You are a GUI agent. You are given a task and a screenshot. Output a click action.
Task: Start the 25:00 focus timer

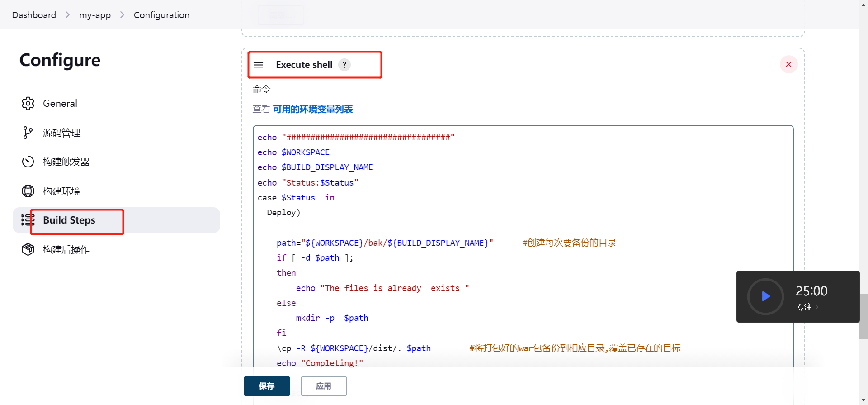(765, 296)
